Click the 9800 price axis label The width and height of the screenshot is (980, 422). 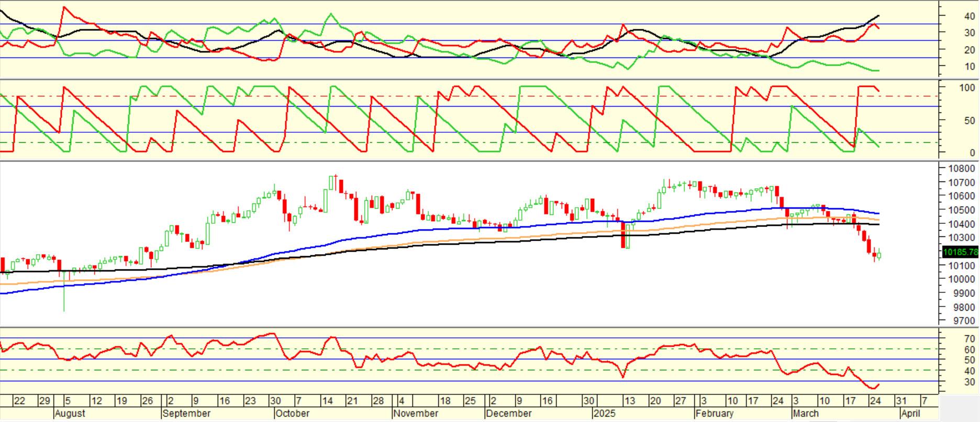(964, 307)
